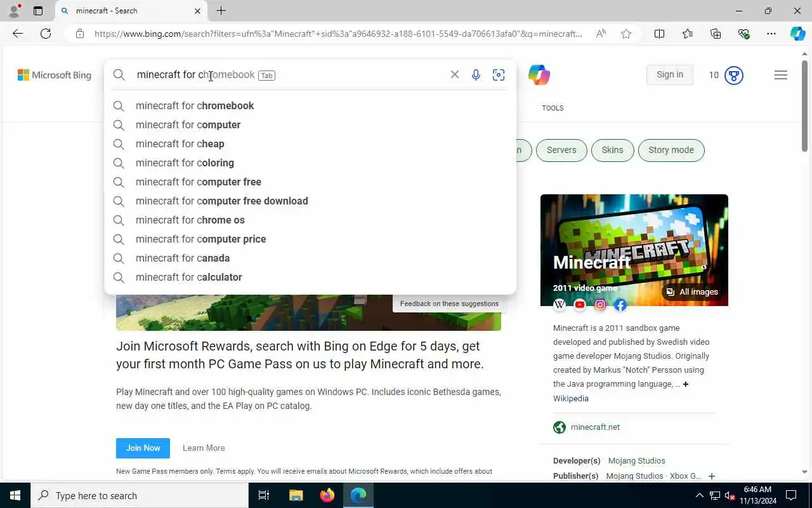Screen dimensions: 812x508
Task: Open the Copilot sidebar icon
Action: [x=798, y=34]
